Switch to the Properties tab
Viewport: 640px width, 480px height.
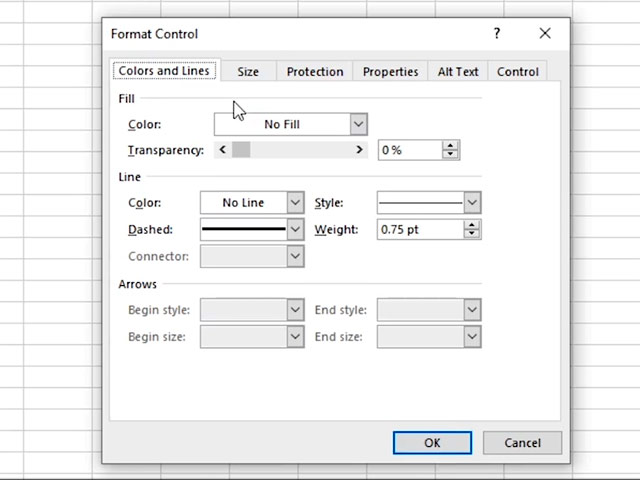coord(390,72)
